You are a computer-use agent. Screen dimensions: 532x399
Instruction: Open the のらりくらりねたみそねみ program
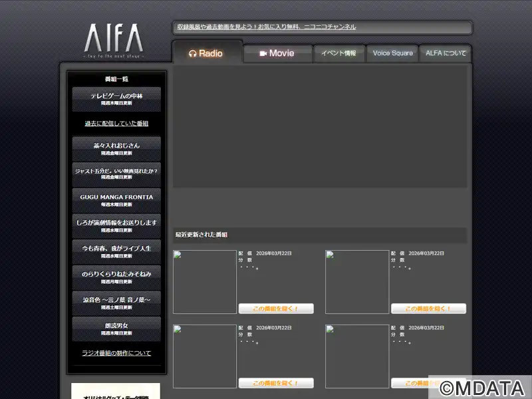(116, 277)
